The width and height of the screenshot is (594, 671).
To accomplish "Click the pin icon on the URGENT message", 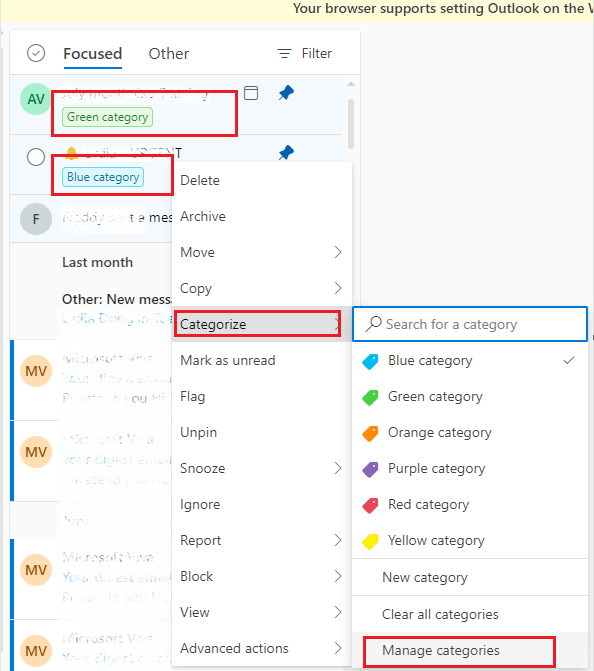I will tap(286, 153).
